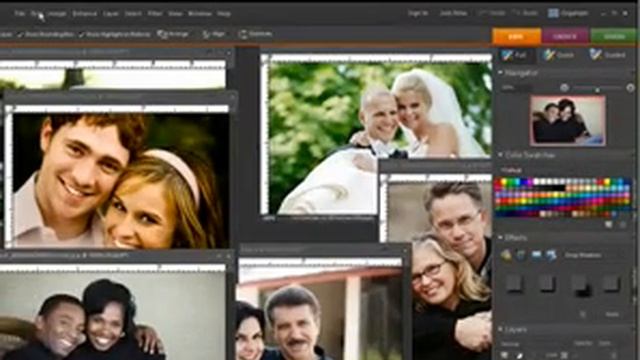
Task: Open the Arrange dropdown
Action: [173, 34]
